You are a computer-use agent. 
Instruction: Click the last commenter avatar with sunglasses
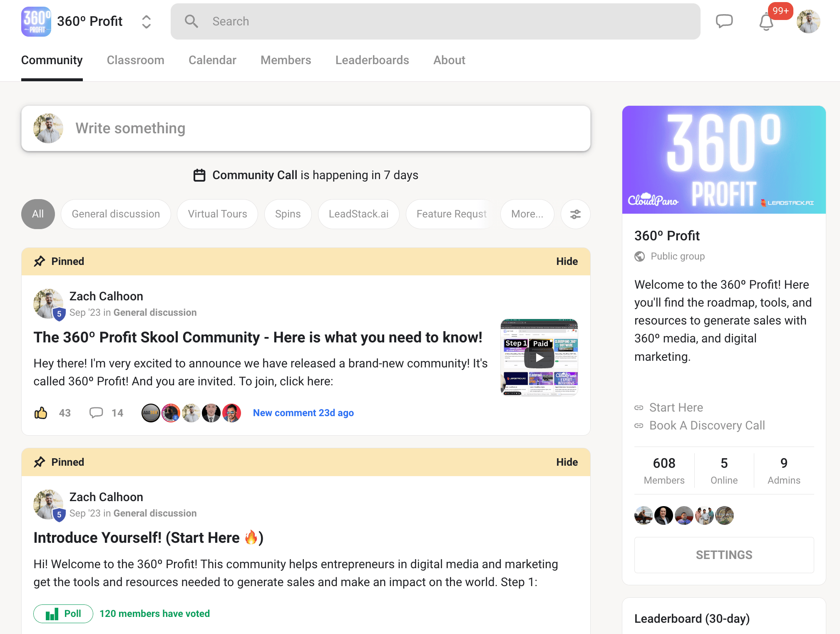pyautogui.click(x=232, y=413)
